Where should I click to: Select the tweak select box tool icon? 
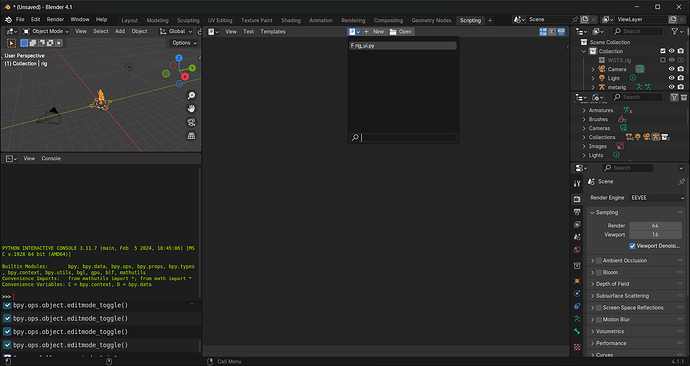(12, 43)
